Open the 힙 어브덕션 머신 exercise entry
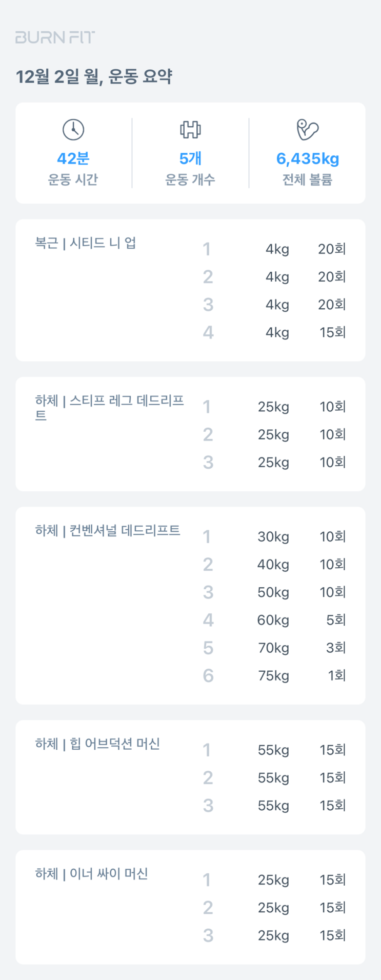Image resolution: width=381 pixels, height=980 pixels. pyautogui.click(x=97, y=744)
